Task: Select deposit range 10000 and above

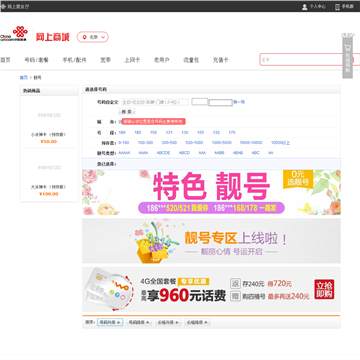Action: pos(280,143)
